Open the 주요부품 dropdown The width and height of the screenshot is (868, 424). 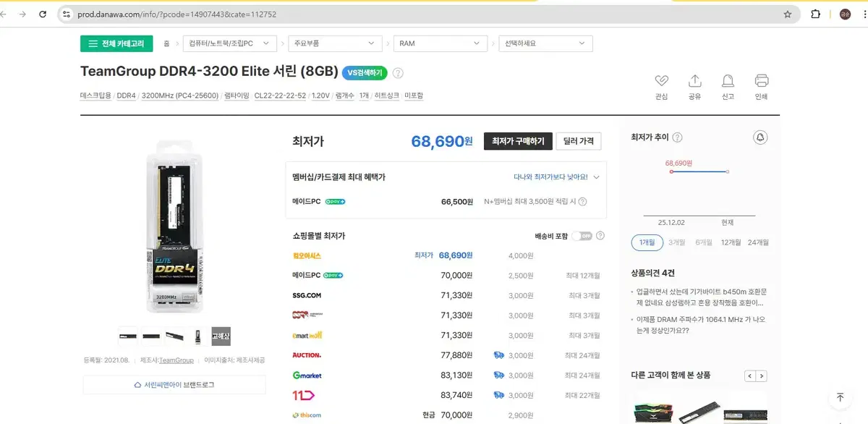(335, 43)
